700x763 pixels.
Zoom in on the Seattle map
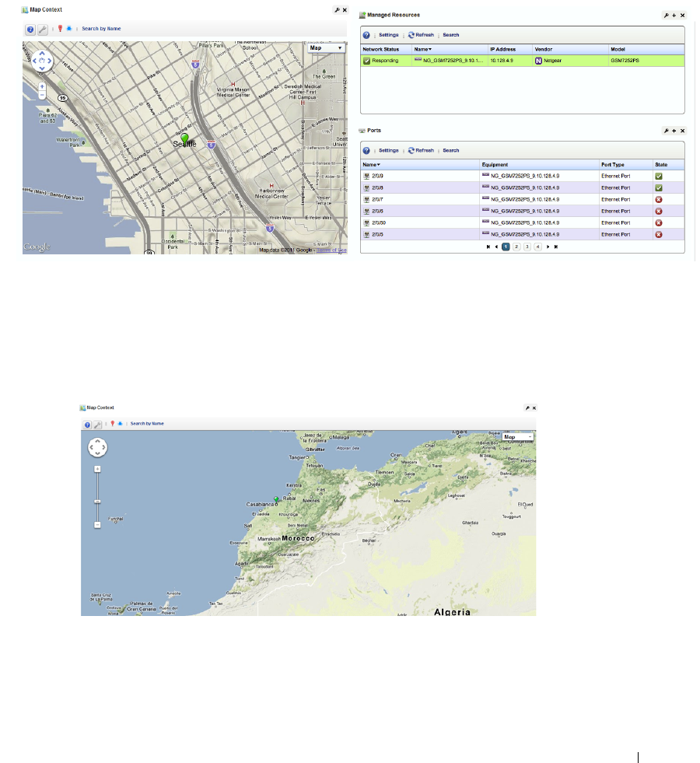pos(42,86)
